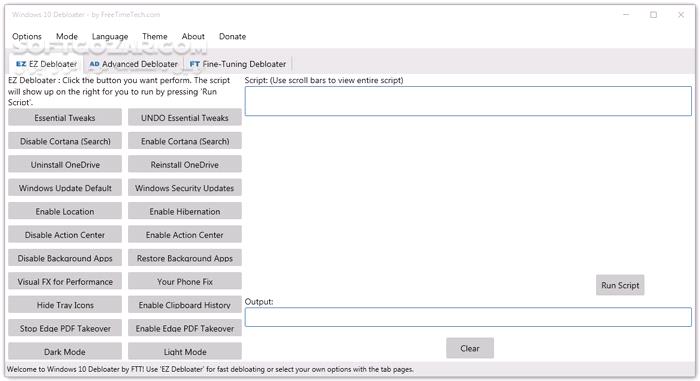Click Hide Tray Icons button

point(65,305)
